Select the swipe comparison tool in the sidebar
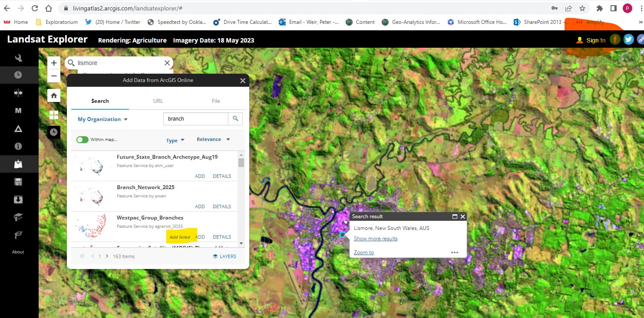The image size is (644, 318). tap(18, 92)
